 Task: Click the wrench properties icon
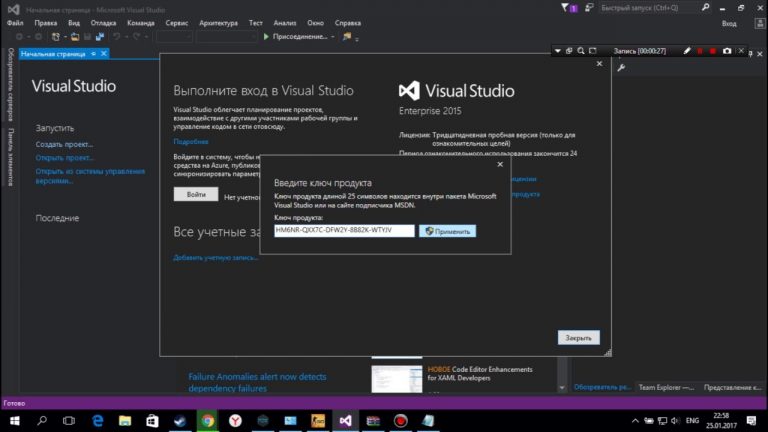pyautogui.click(x=621, y=68)
